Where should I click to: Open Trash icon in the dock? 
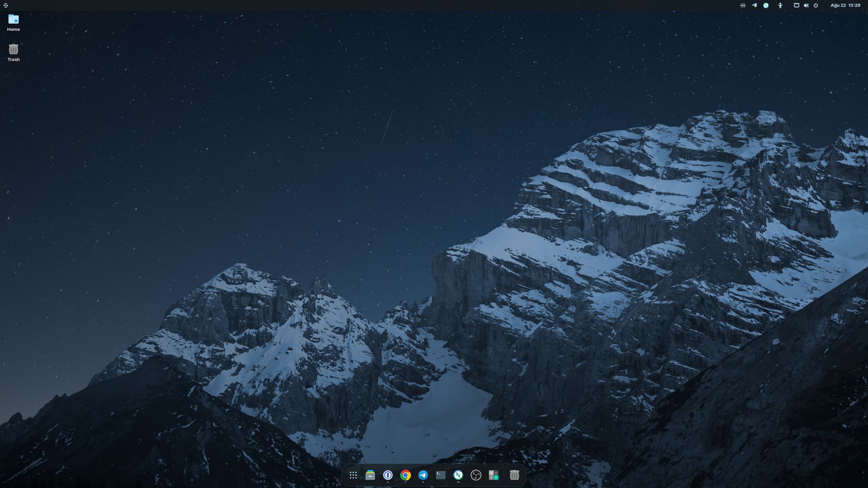click(x=514, y=475)
